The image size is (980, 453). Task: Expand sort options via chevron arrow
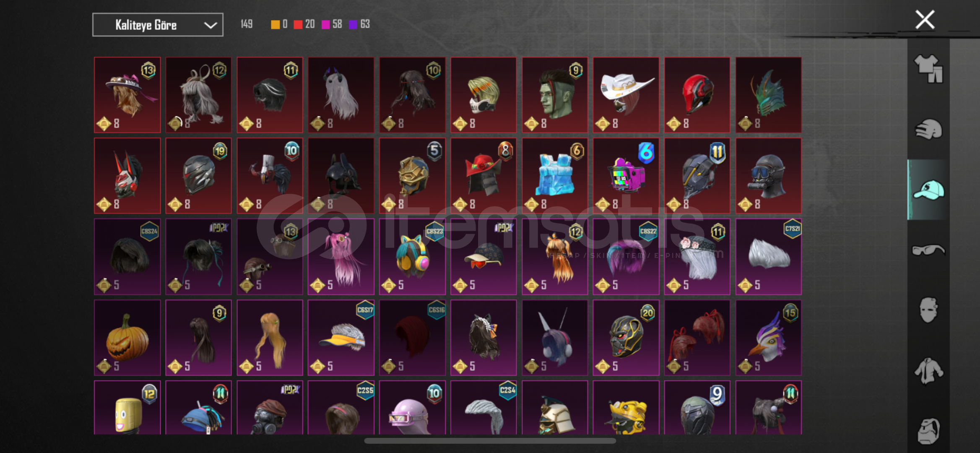click(x=210, y=25)
